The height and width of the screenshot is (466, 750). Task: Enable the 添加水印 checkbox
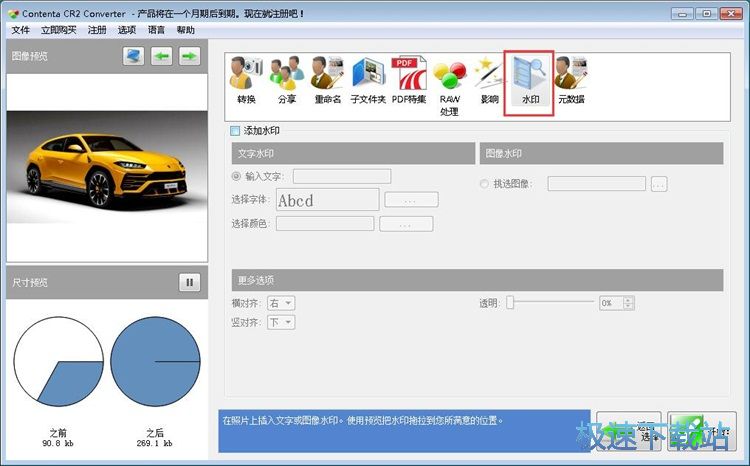pyautogui.click(x=235, y=131)
